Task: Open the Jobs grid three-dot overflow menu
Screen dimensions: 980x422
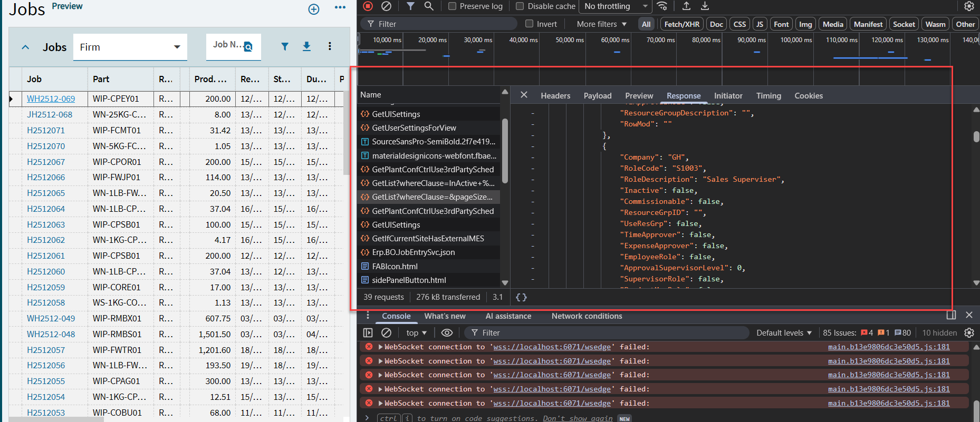Action: pos(330,47)
